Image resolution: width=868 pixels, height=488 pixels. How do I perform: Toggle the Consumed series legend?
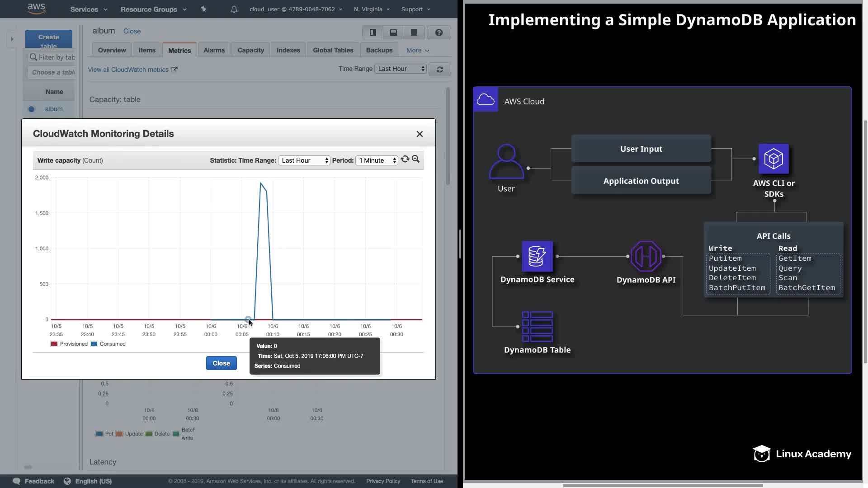tap(108, 344)
